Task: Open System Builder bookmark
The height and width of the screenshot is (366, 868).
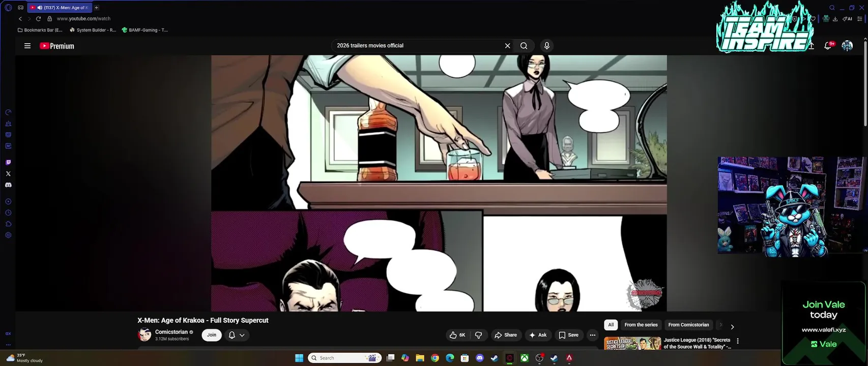Action: click(93, 30)
